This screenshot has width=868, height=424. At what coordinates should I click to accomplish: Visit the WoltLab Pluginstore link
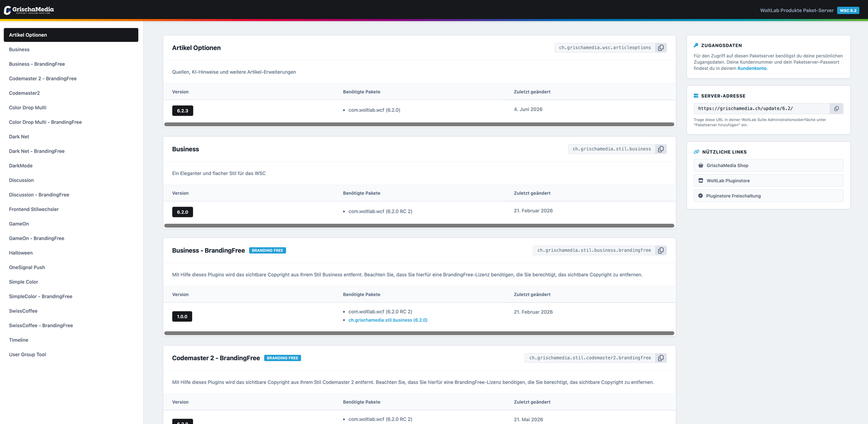[x=768, y=181]
